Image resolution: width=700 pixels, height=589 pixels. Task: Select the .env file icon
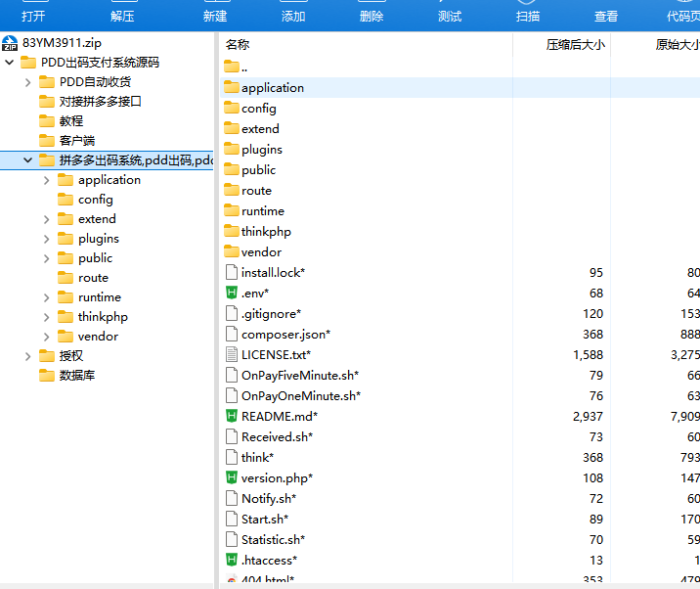coord(232,293)
